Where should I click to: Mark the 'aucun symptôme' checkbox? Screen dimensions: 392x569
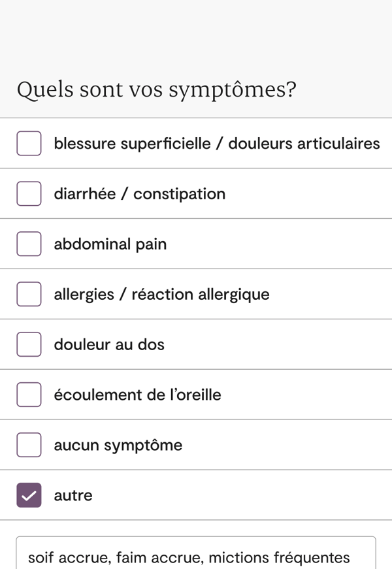point(29,445)
